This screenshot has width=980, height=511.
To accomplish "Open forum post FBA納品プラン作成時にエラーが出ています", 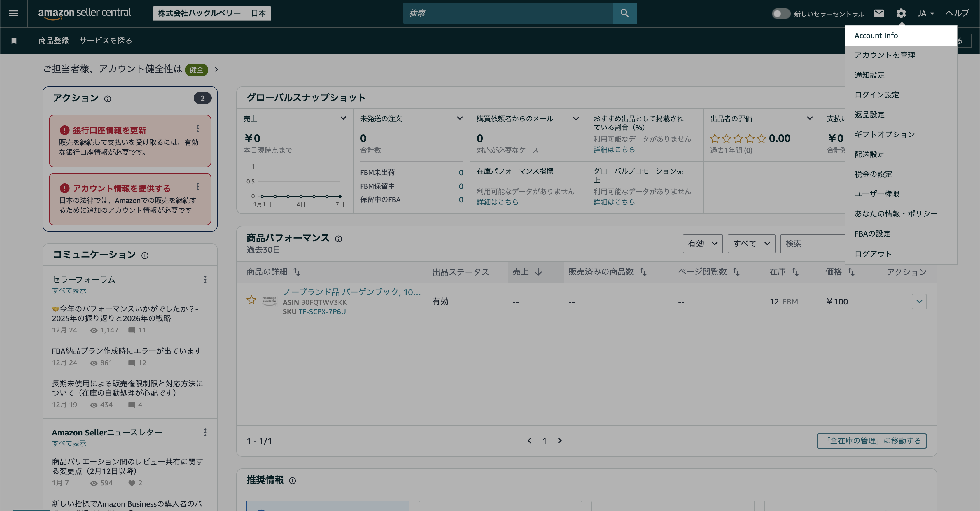I will 127,351.
